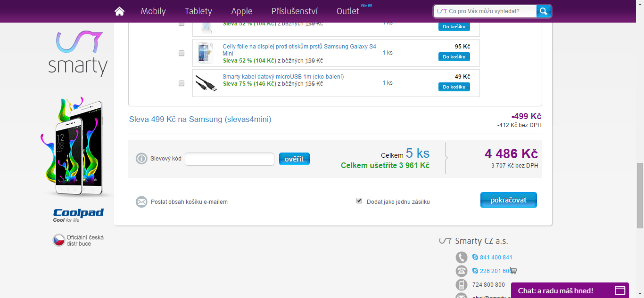Click the discount code info icon
The width and height of the screenshot is (644, 298).
[141, 159]
